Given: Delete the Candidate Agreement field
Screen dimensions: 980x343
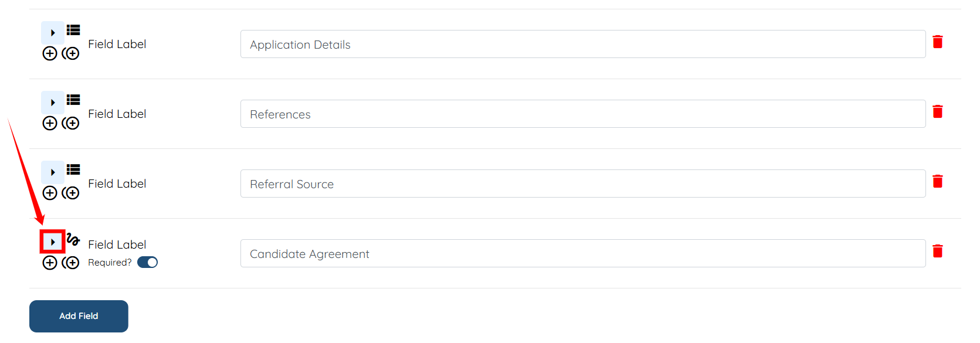Looking at the screenshot, I should 937,251.
